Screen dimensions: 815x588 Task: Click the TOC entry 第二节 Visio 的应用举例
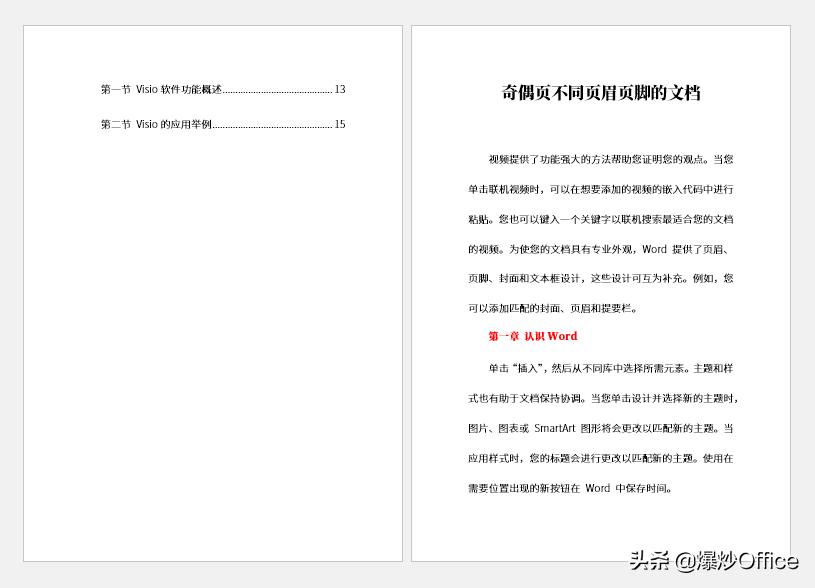tap(155, 124)
